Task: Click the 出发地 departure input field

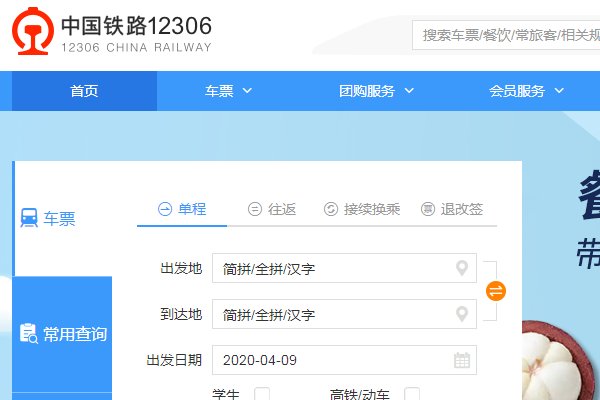Action: (344, 268)
